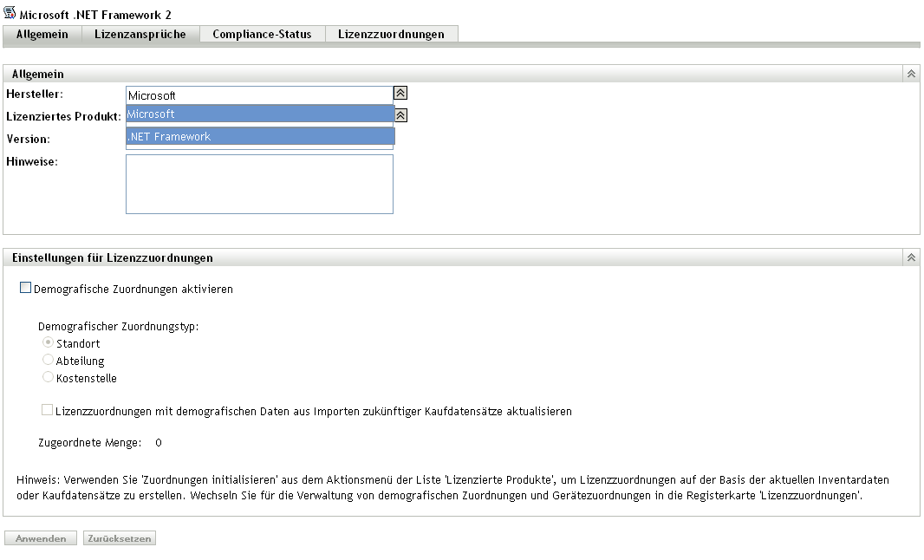Tick the update Lizenzzuordnungen from imports checkbox
Viewport: 924px width, 560px height.
pyautogui.click(x=47, y=410)
